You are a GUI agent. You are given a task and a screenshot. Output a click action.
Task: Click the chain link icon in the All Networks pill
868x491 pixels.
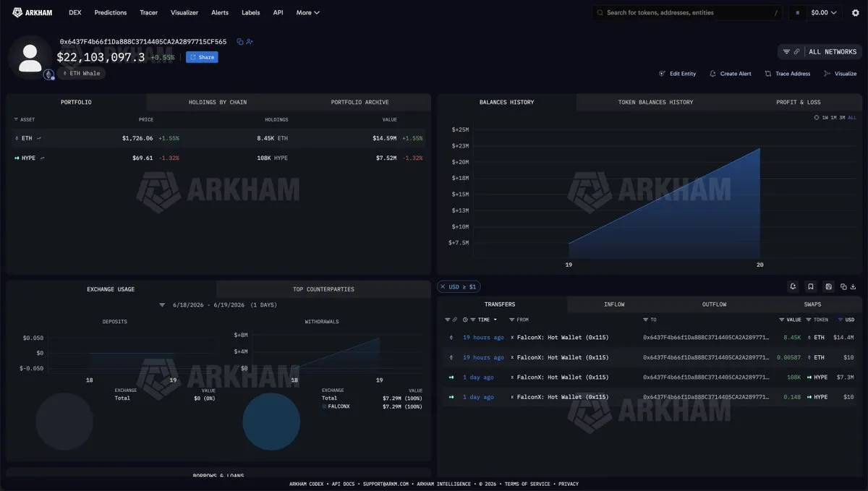click(x=796, y=52)
